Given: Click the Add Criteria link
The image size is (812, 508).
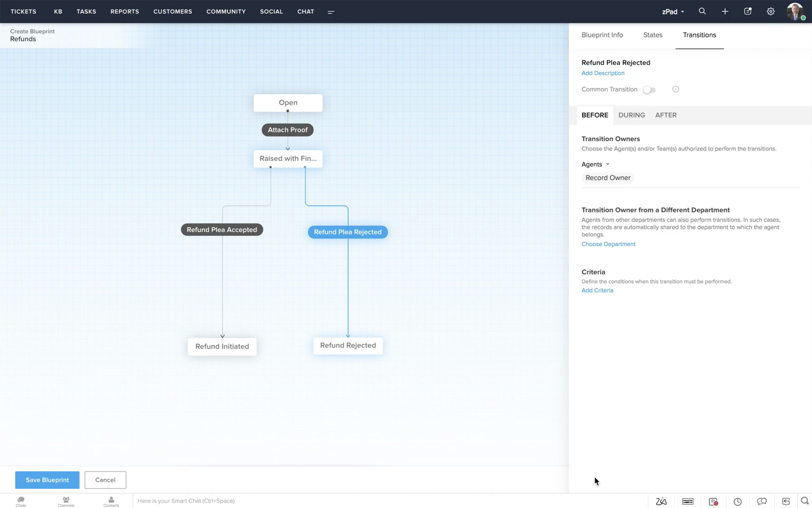Looking at the screenshot, I should 597,290.
